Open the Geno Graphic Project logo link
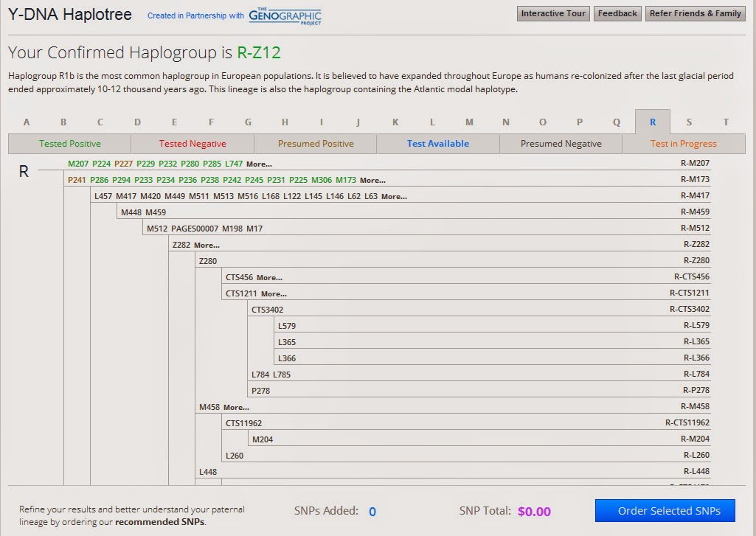The width and height of the screenshot is (756, 536). pyautogui.click(x=285, y=16)
